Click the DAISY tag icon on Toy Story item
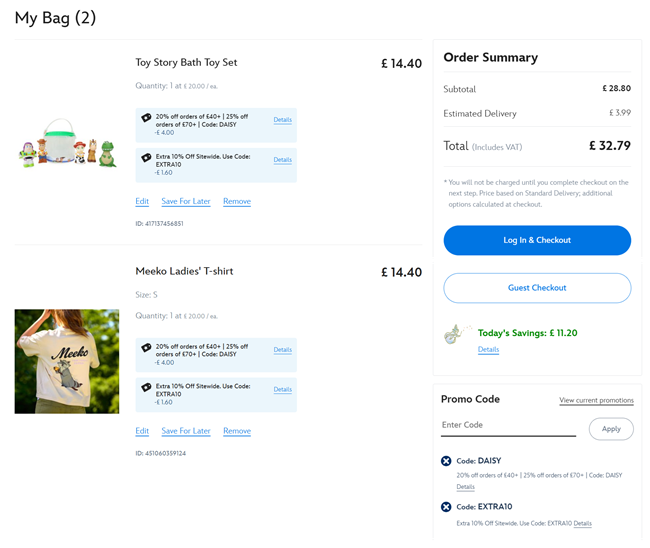Viewport: 650px width, 548px height. [x=146, y=118]
